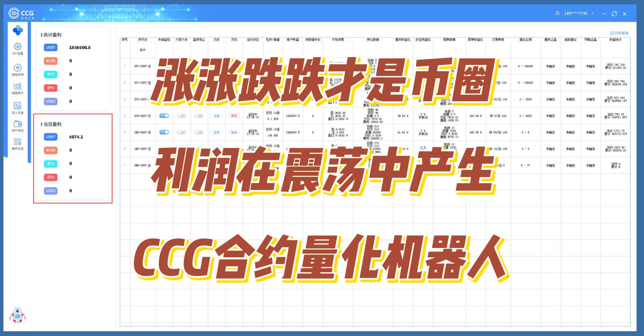Click the 市场深度 column header
This screenshot has height=336, width=644.
pos(338,40)
